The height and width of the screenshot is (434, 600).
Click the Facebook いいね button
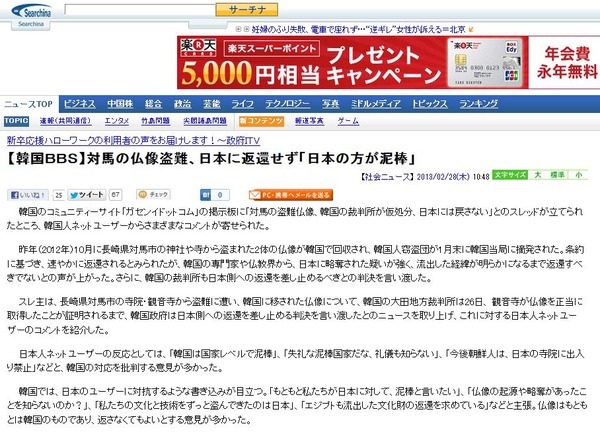coord(28,195)
